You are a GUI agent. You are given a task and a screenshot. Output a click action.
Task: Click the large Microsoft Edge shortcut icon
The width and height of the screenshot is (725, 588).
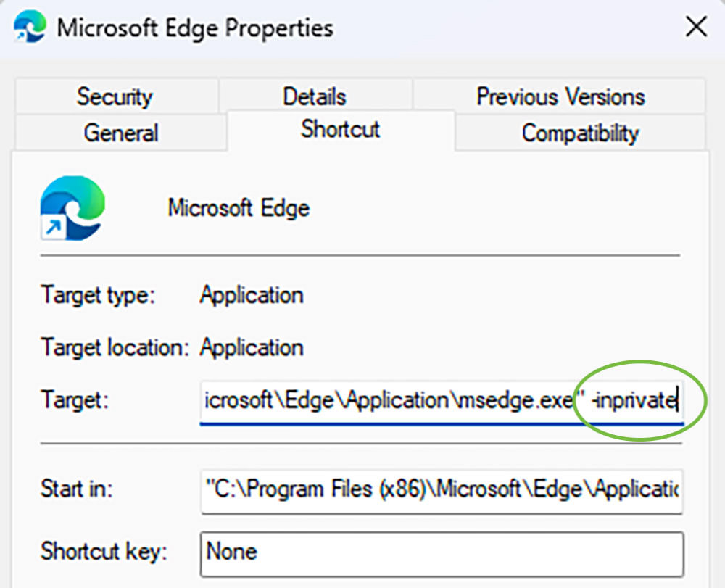tap(72, 207)
